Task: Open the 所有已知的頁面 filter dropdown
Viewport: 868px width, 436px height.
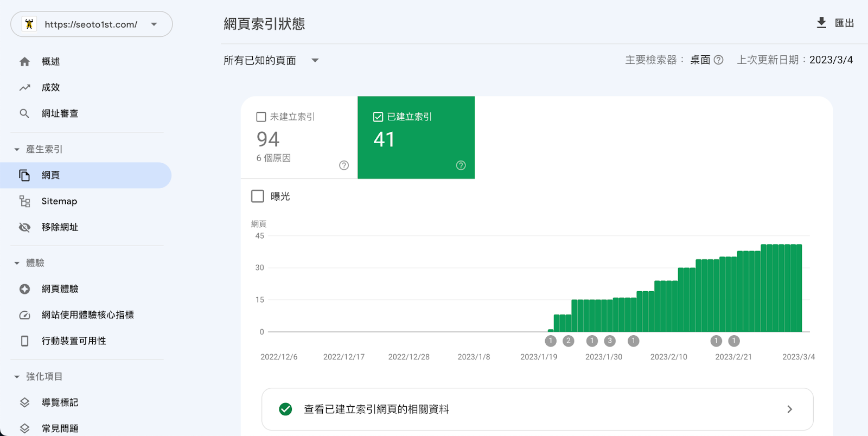Action: tap(271, 60)
